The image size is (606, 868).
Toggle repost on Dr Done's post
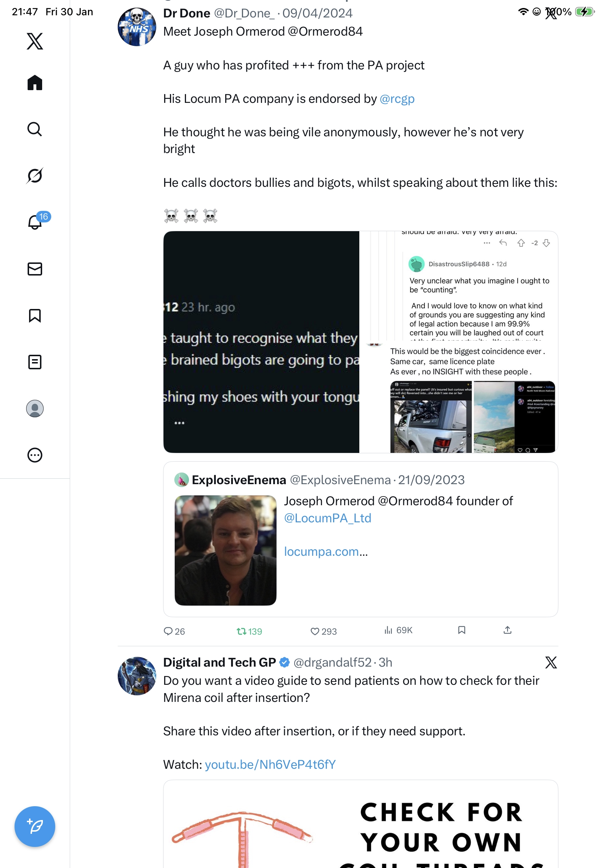241,631
